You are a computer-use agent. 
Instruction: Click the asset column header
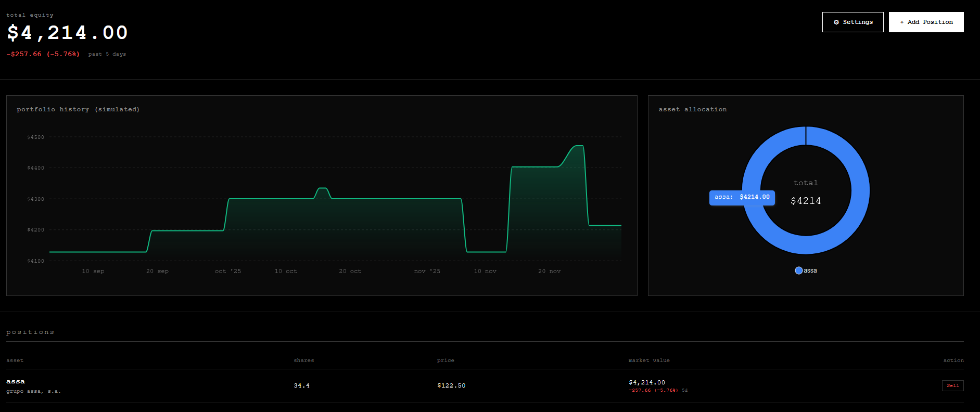click(15, 360)
